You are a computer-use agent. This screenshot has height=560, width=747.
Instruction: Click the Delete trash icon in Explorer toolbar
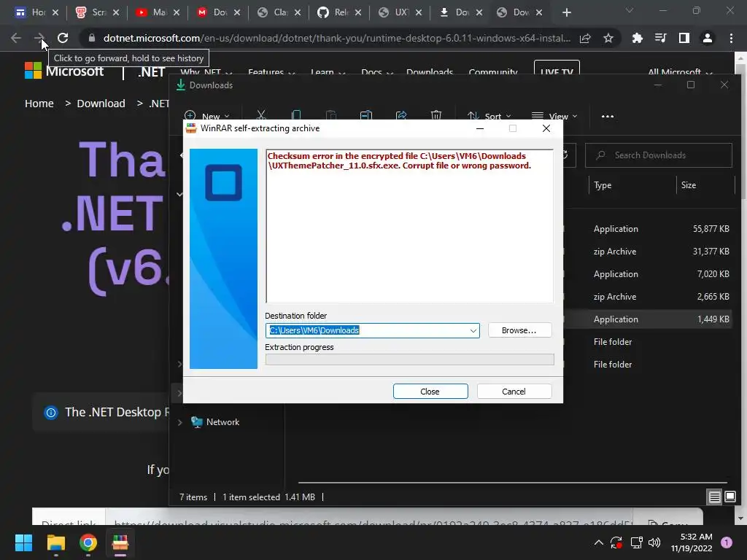(436, 116)
